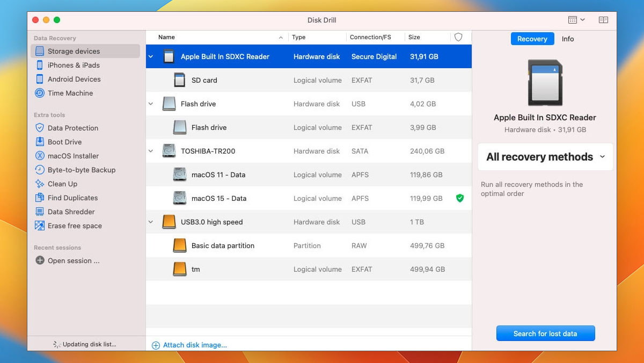Click the 119,86 GB size cell
This screenshot has height=363, width=644.
tap(426, 175)
